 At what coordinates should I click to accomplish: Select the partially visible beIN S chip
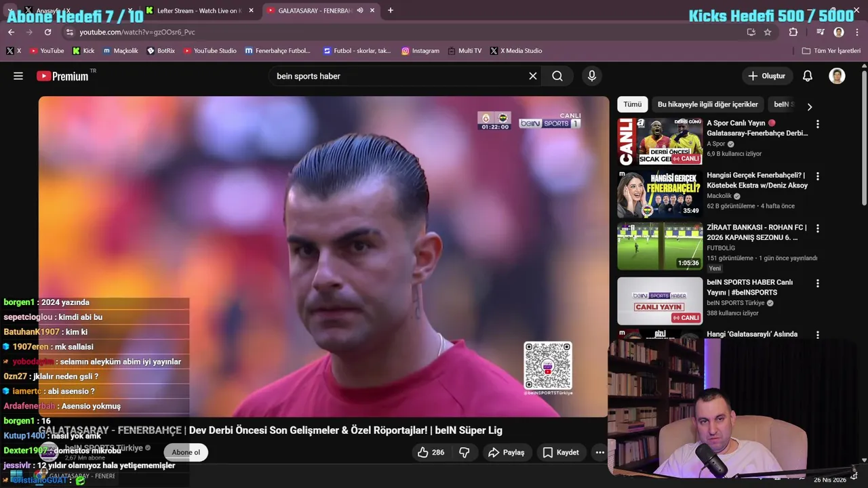(x=783, y=104)
